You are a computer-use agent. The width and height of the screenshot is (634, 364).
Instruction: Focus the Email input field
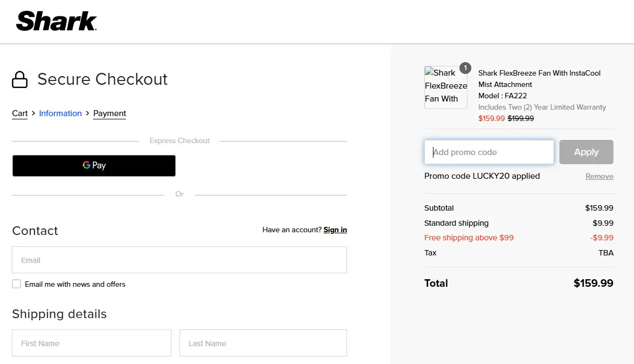(x=179, y=260)
